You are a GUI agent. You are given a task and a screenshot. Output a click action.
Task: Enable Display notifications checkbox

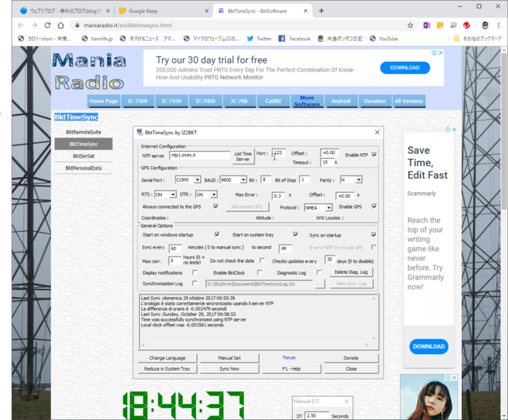pos(194,272)
